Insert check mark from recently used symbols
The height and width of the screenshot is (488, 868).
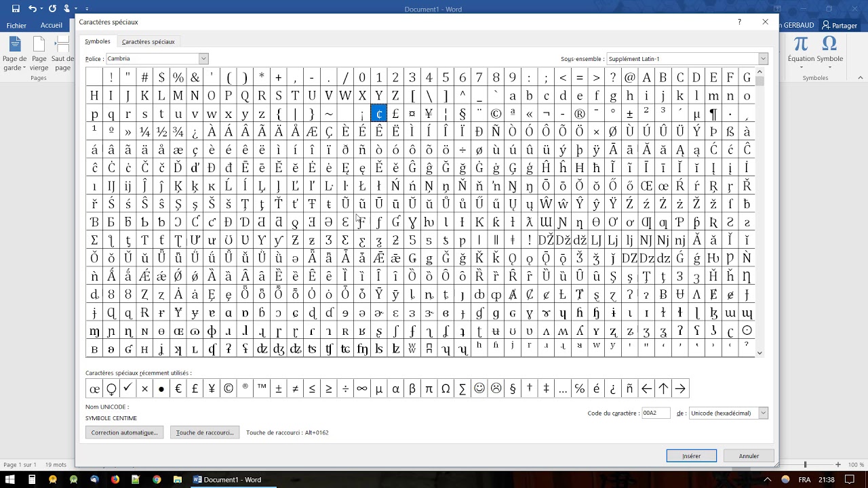click(127, 388)
